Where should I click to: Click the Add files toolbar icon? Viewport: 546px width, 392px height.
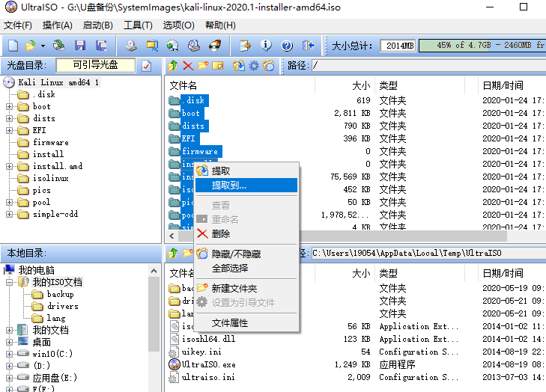click(245, 46)
